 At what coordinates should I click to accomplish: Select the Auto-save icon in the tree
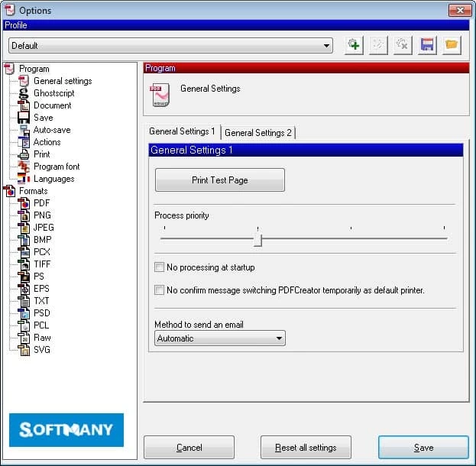[24, 130]
